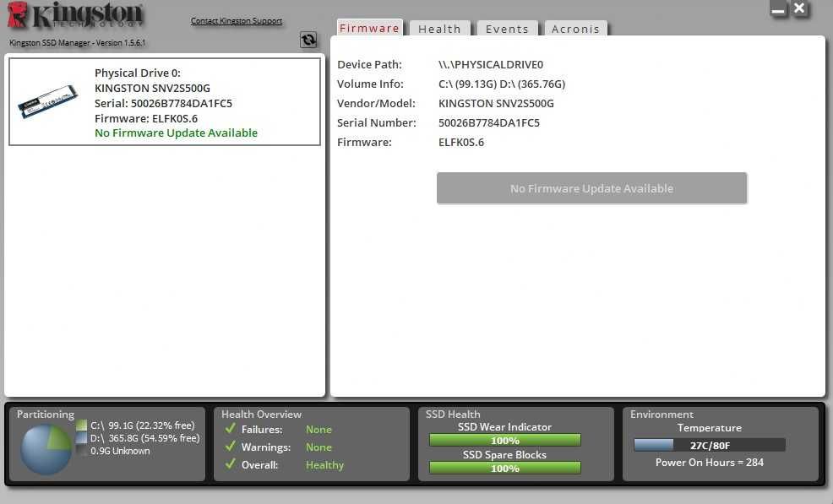Screen dimensions: 833x504
Task: Click the Vendor/Model: label
Action: click(376, 104)
